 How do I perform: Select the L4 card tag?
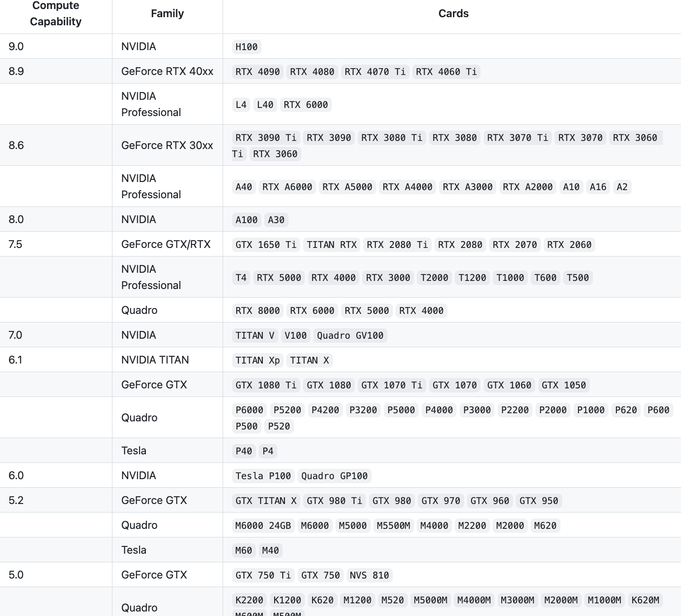pos(241,105)
